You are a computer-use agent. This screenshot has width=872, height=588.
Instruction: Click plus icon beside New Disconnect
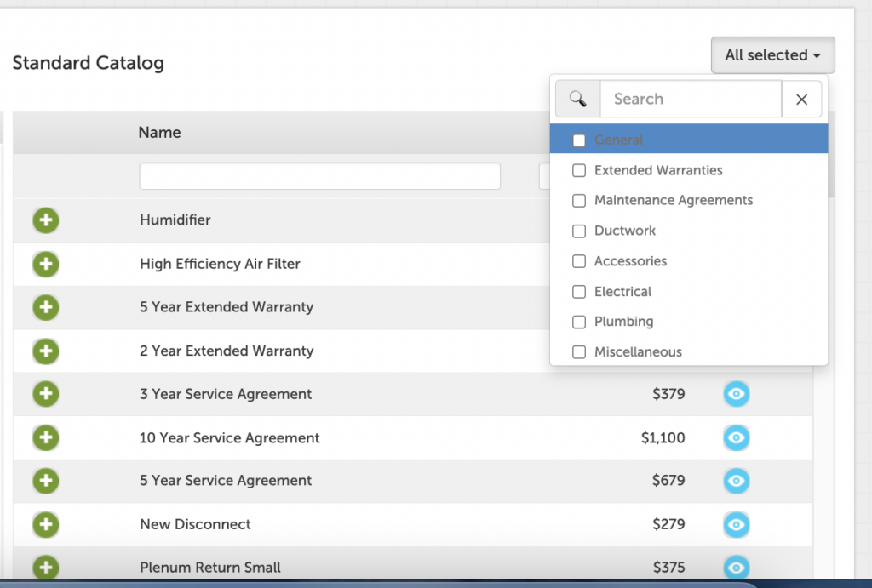point(46,524)
